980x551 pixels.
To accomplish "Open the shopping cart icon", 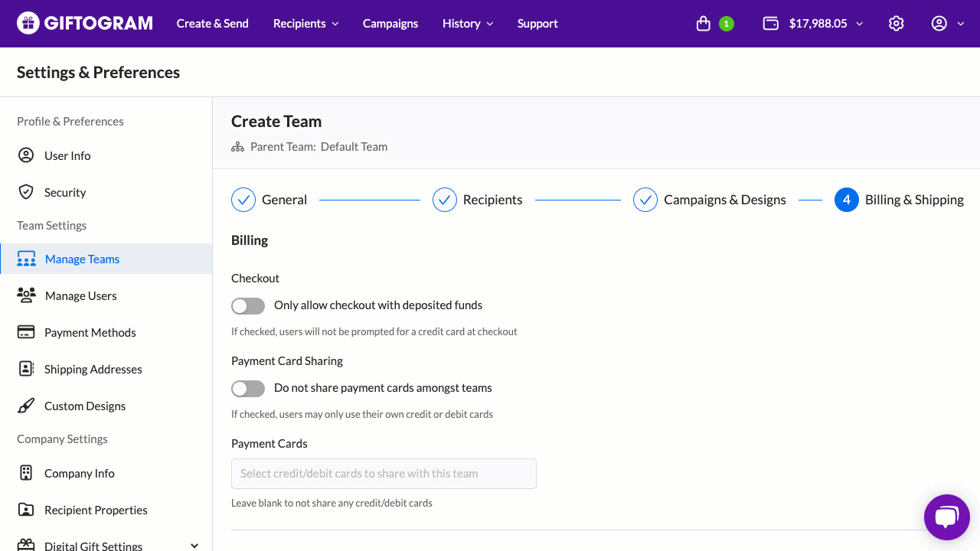I will (704, 24).
